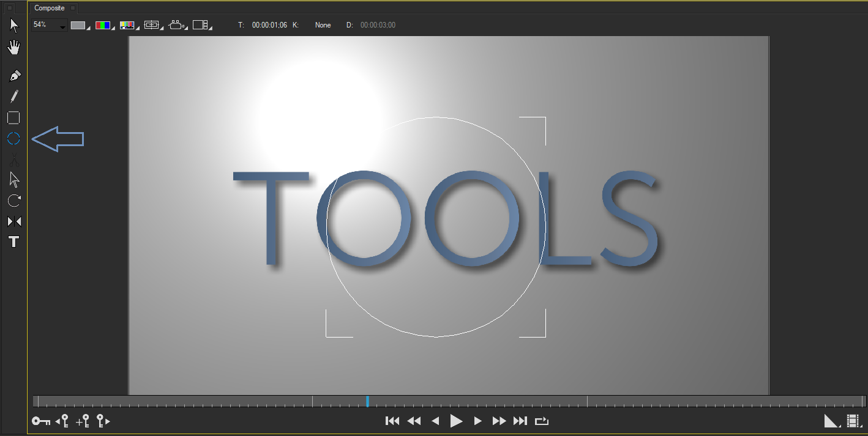Add a new keyframe at the cursor
868x436 pixels.
tap(83, 421)
